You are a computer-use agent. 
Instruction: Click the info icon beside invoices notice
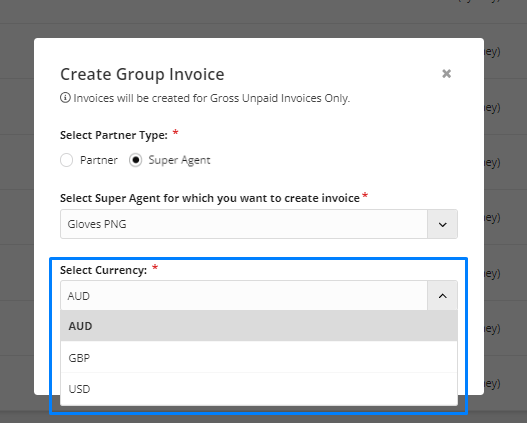coord(65,98)
